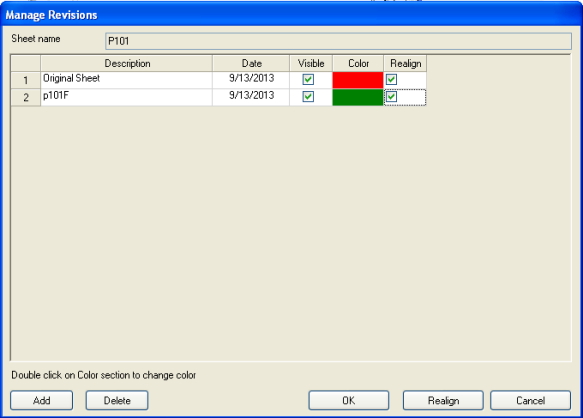Cancel the Manage Revisions dialog
This screenshot has height=418, width=583.
(x=531, y=401)
